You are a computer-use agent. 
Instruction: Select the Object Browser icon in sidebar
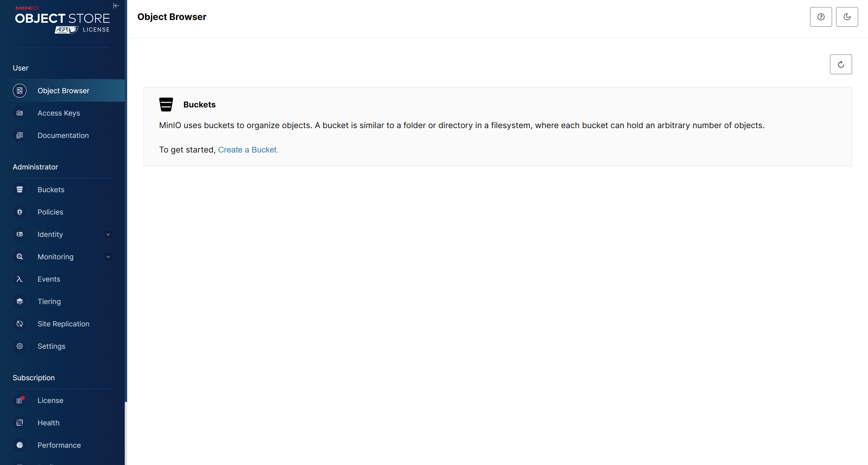click(19, 90)
